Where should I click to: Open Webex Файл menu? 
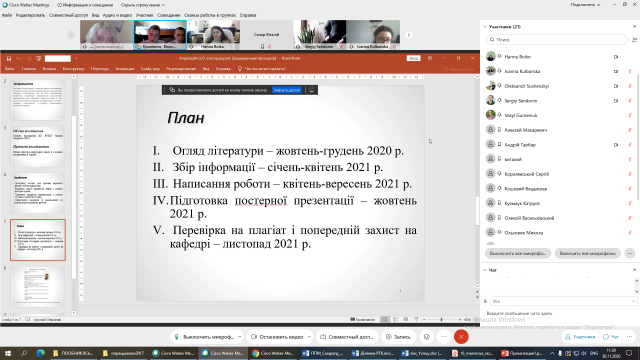point(7,15)
